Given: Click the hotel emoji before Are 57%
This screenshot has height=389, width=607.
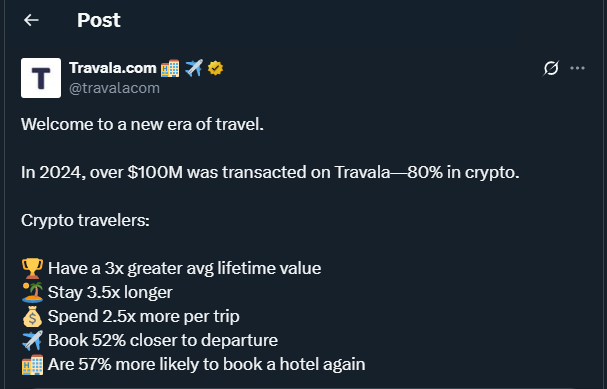Looking at the screenshot, I should tap(33, 364).
